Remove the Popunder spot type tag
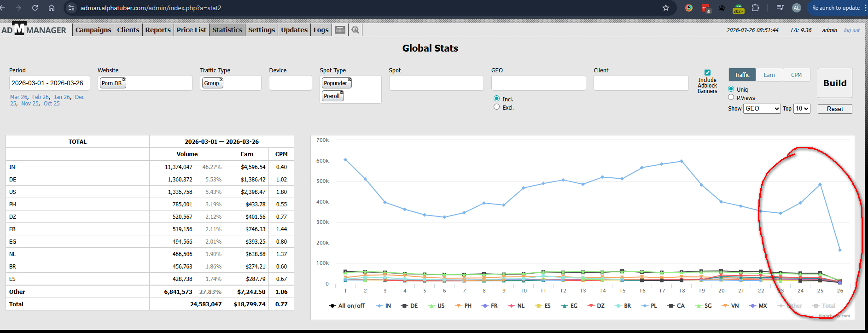The image size is (868, 333). [x=350, y=80]
